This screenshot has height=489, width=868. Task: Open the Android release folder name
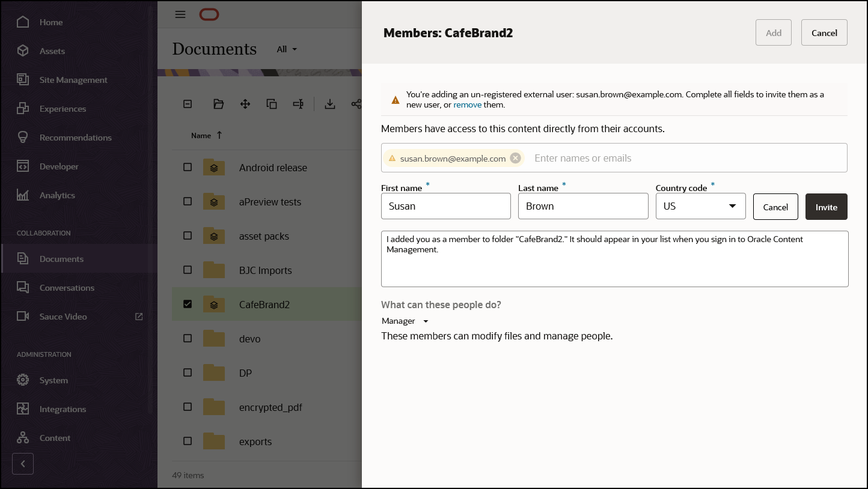pyautogui.click(x=273, y=168)
